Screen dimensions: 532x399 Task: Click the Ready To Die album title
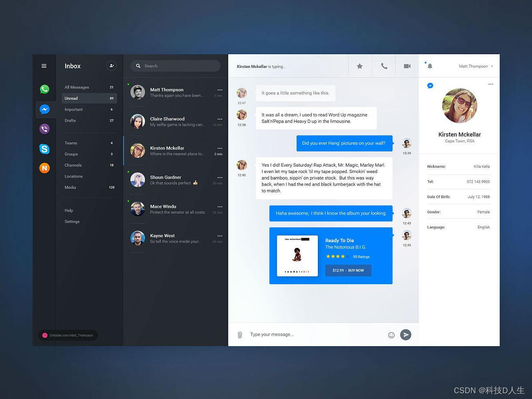click(340, 241)
